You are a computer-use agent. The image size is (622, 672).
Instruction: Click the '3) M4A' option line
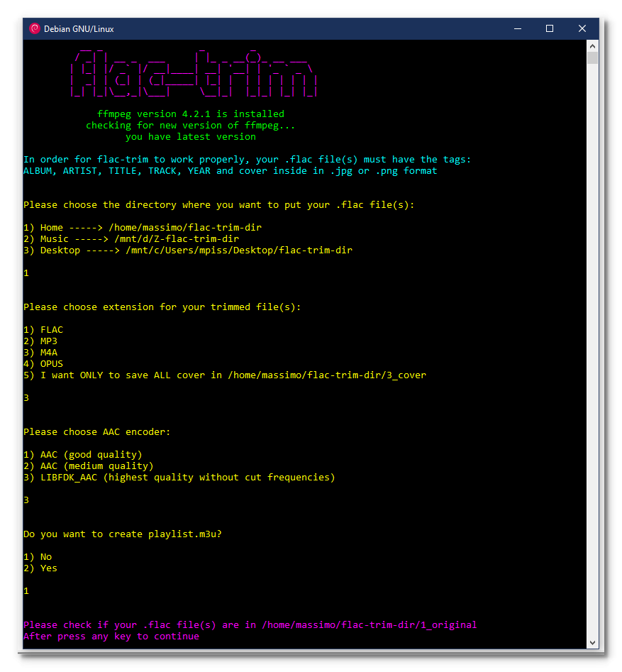point(40,353)
